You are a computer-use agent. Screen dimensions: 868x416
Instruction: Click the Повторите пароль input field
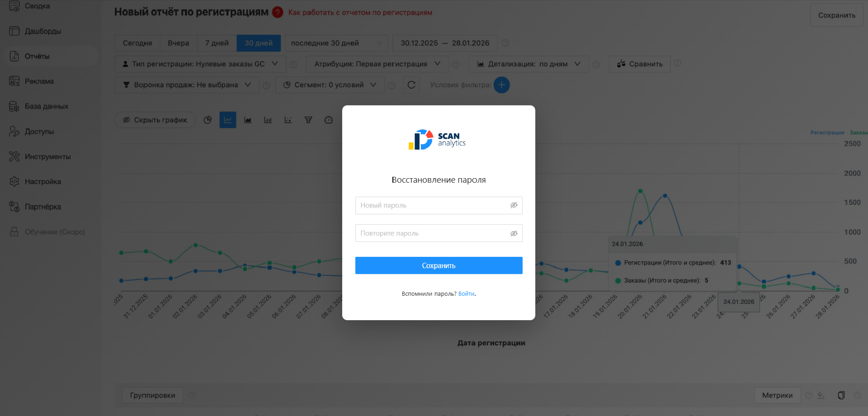pos(439,233)
